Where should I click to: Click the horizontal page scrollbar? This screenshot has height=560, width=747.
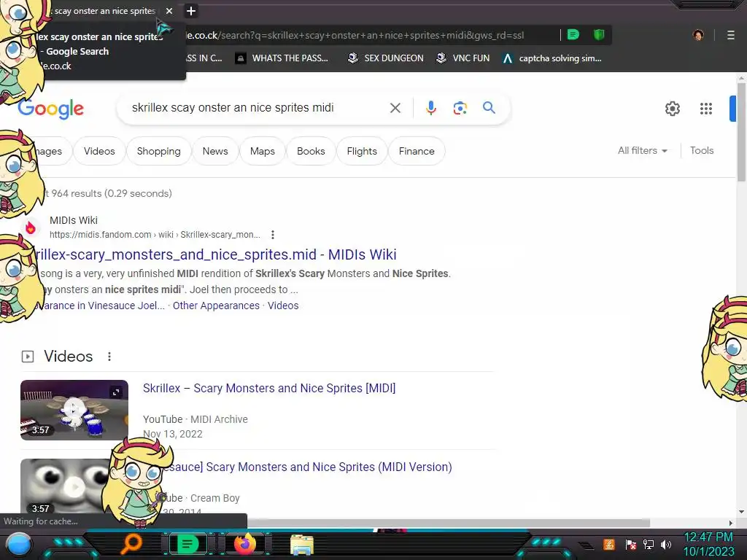448,523
